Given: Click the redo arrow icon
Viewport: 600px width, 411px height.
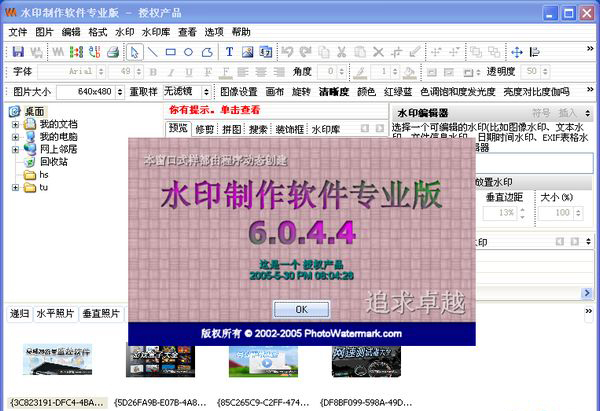Looking at the screenshot, I should coord(305,52).
